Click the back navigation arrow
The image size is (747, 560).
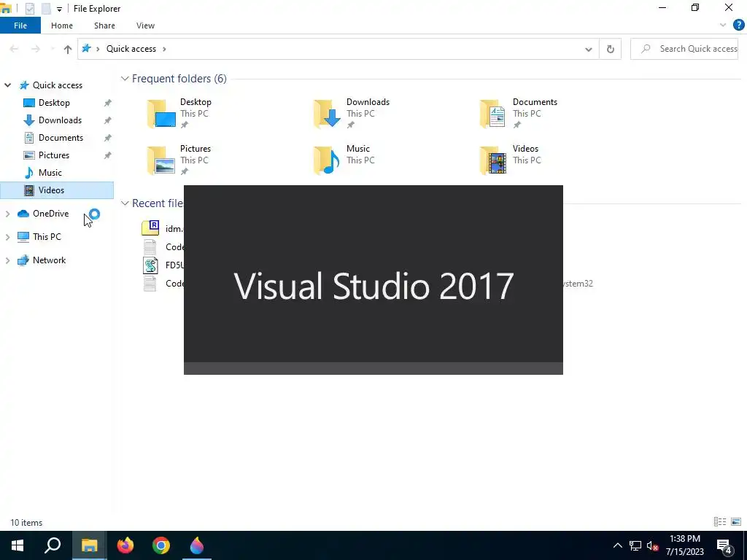[14, 49]
